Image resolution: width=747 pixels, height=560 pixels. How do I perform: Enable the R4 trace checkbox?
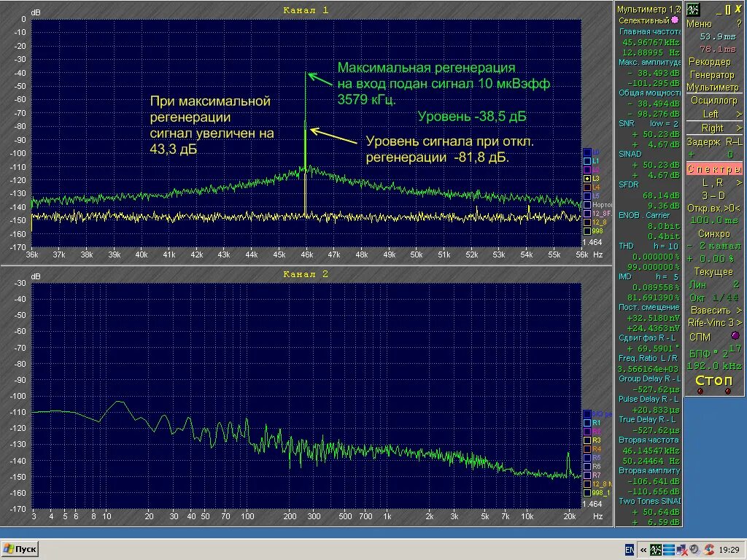(x=587, y=449)
